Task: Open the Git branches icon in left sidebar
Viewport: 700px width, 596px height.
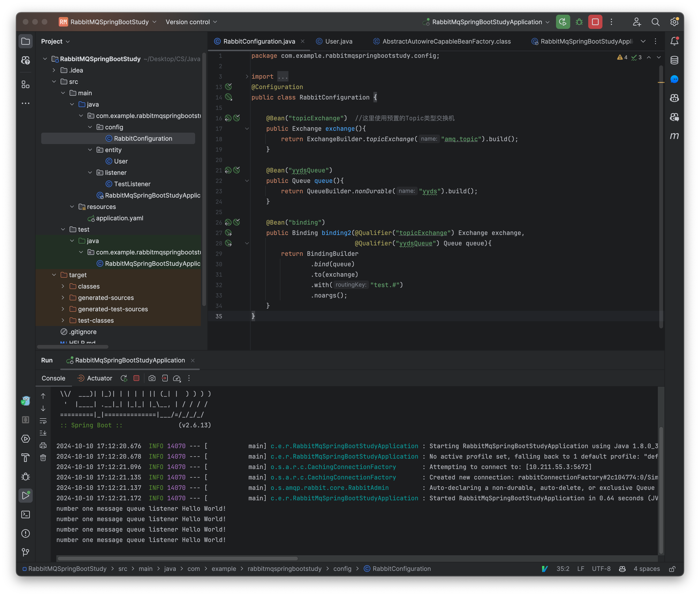Action: tap(26, 552)
